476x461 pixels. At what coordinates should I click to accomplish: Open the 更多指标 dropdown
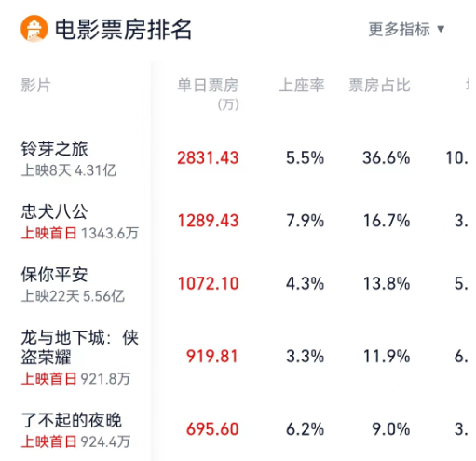(406, 29)
